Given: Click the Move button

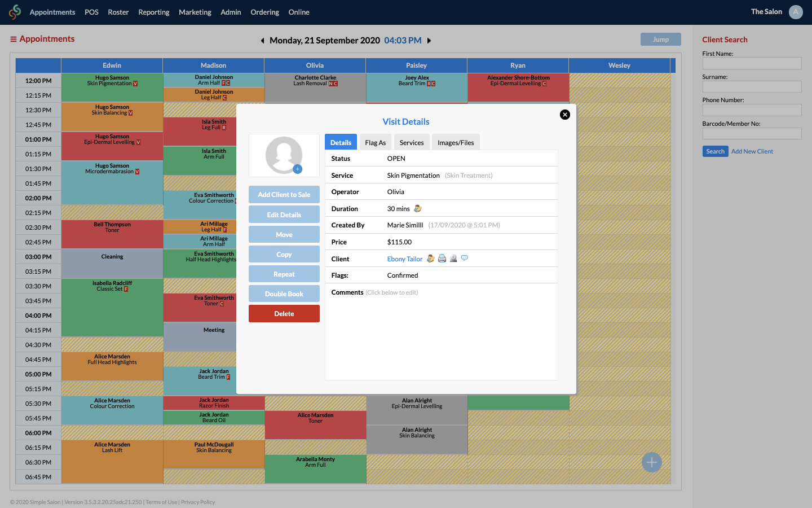Looking at the screenshot, I should pos(284,234).
